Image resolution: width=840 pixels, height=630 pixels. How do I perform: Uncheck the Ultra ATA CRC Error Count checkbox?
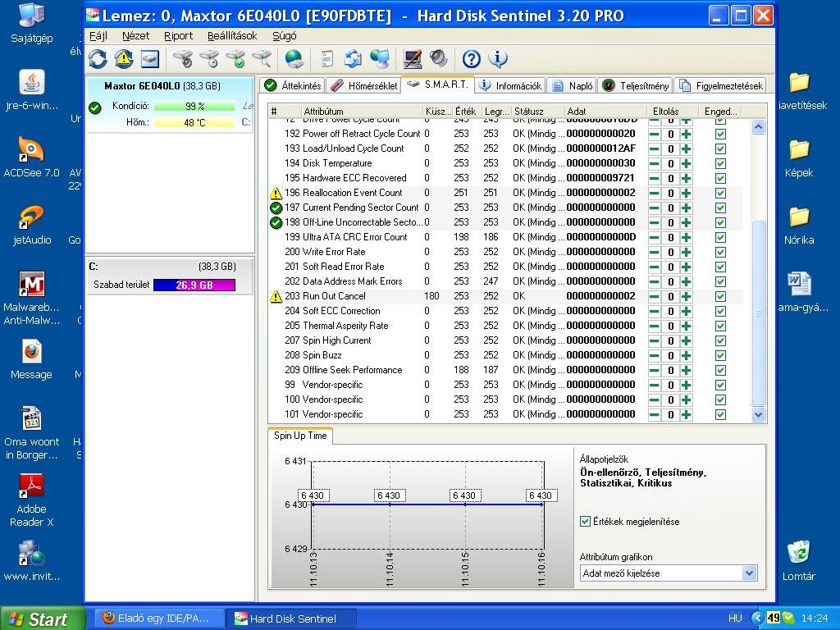click(x=720, y=237)
